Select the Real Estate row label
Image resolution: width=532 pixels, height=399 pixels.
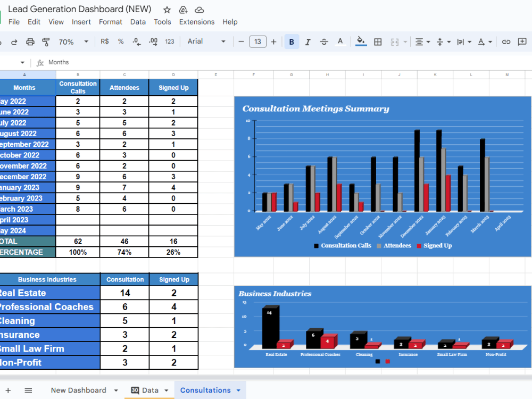coord(50,293)
